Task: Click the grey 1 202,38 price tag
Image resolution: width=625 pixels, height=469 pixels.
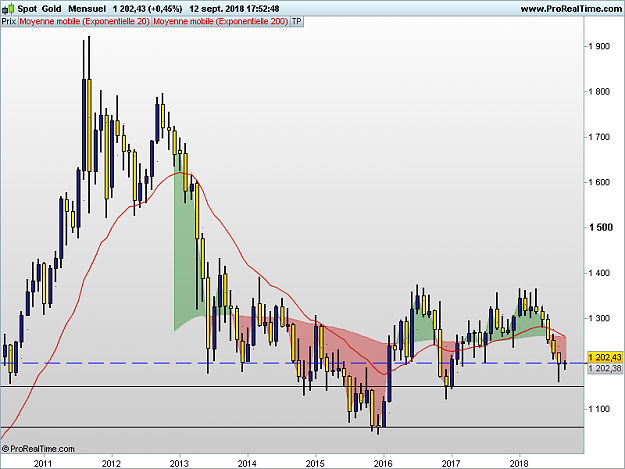Action: pyautogui.click(x=605, y=368)
